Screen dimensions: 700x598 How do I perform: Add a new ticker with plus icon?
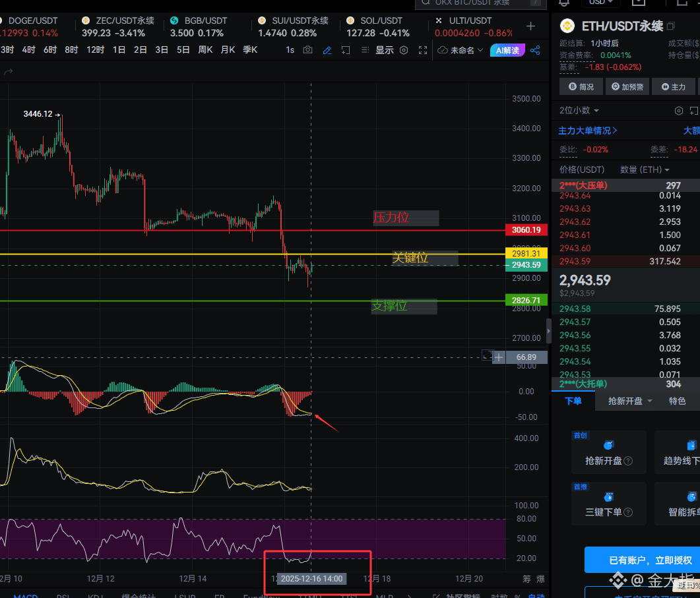[x=530, y=26]
